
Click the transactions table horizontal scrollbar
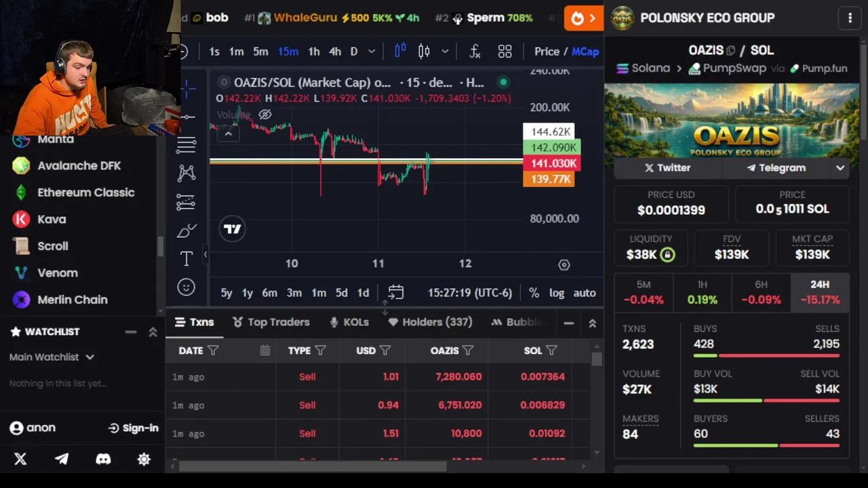point(312,466)
